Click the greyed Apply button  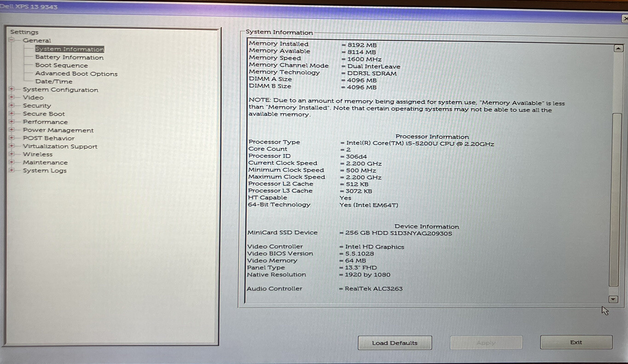coord(486,343)
